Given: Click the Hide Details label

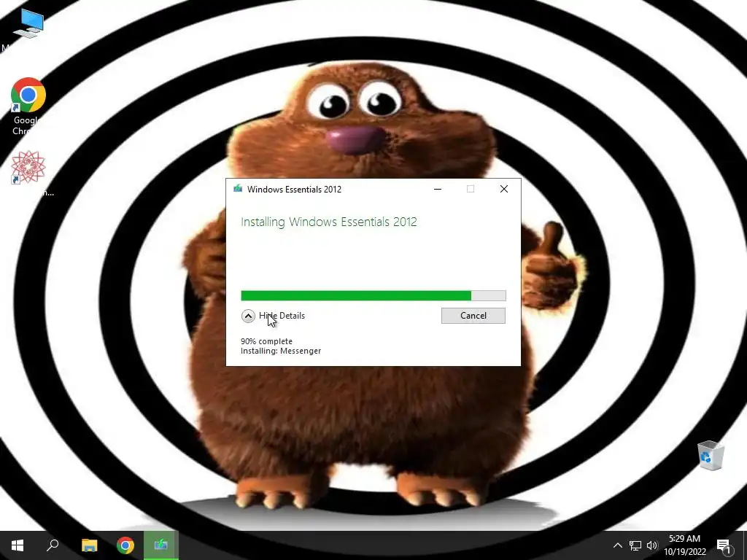Looking at the screenshot, I should coord(282,316).
